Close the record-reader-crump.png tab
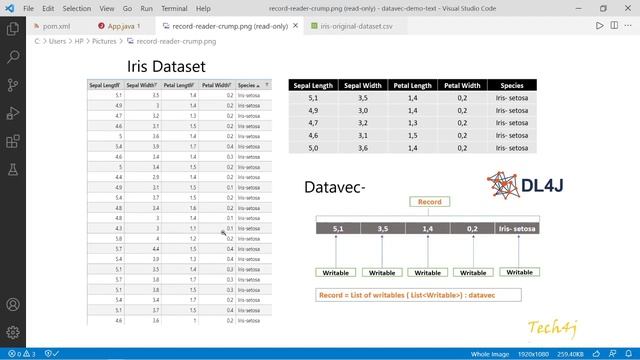 (296, 26)
